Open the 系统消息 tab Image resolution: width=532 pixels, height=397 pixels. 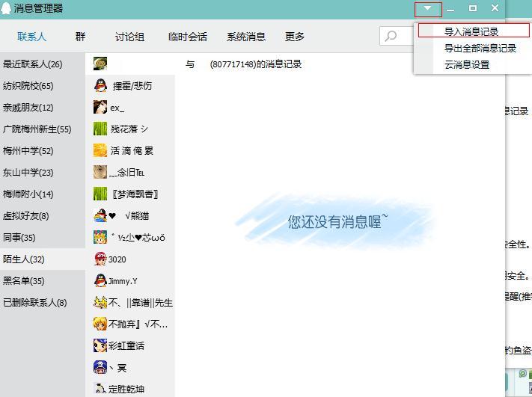pyautogui.click(x=246, y=37)
